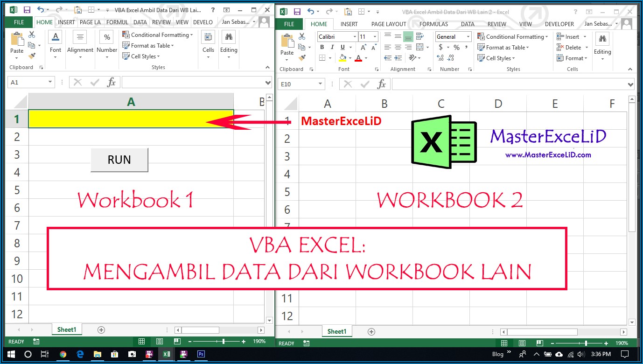Open FORMULAS tab in Workbook 2
The image size is (643, 364).
coord(433,24)
